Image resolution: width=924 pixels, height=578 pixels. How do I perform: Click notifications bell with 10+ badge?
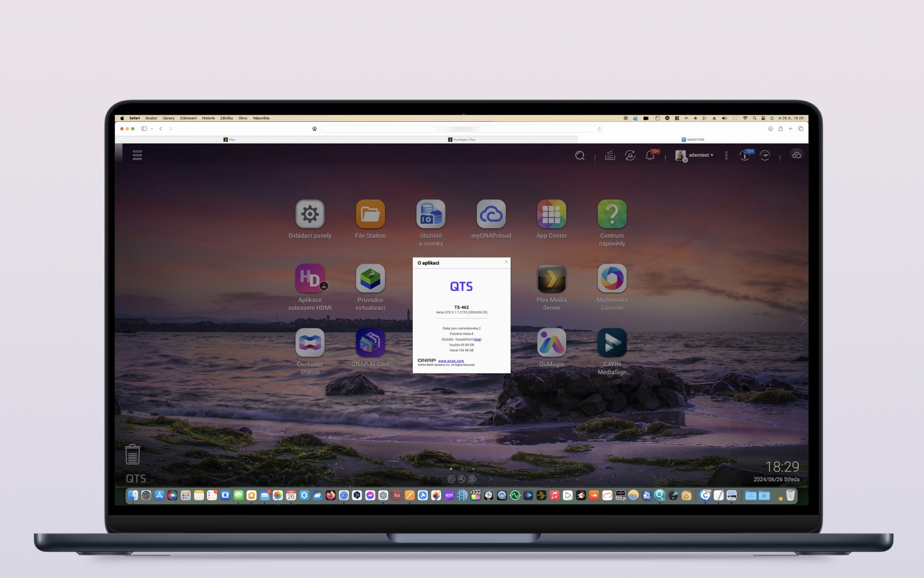(x=650, y=155)
